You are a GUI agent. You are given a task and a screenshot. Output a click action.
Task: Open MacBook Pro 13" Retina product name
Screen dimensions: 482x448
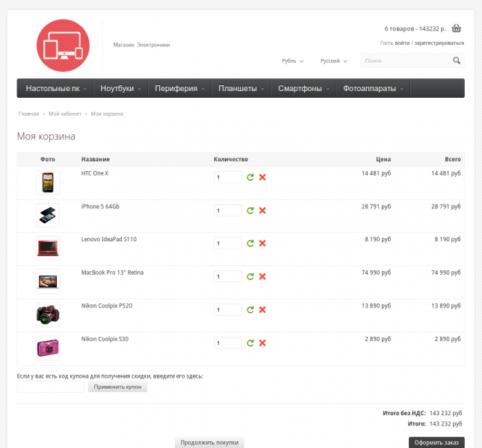click(x=112, y=273)
